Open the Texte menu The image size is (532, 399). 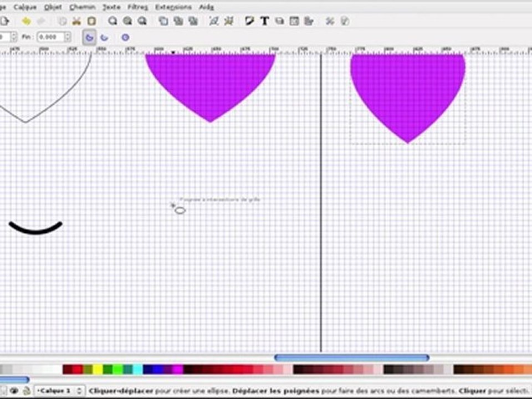(111, 7)
